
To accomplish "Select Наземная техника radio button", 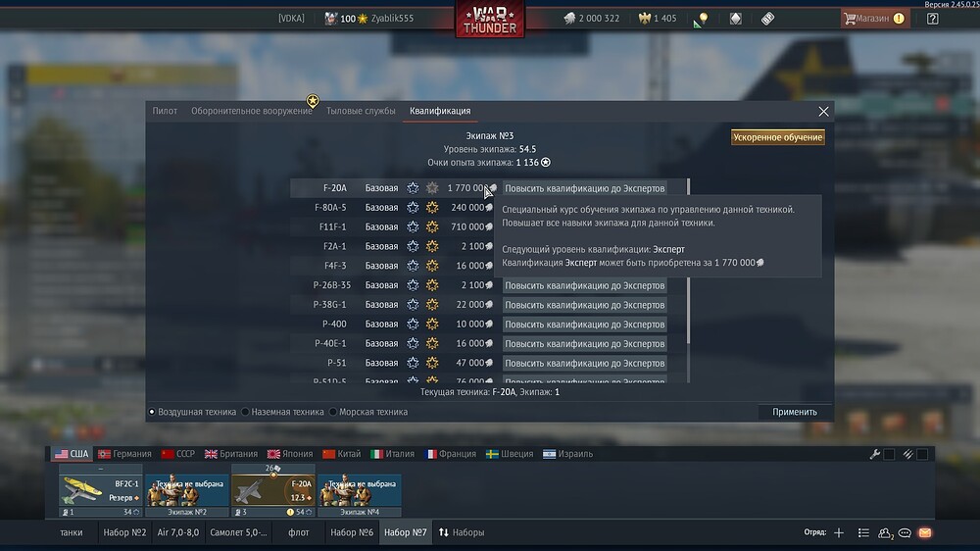I will pos(246,412).
